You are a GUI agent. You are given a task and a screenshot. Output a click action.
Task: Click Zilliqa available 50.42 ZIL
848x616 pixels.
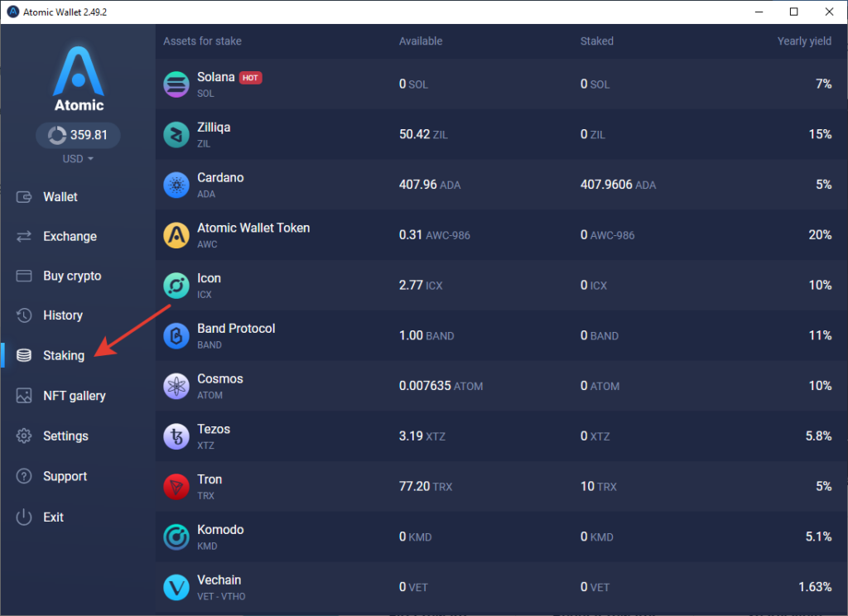[x=423, y=135]
